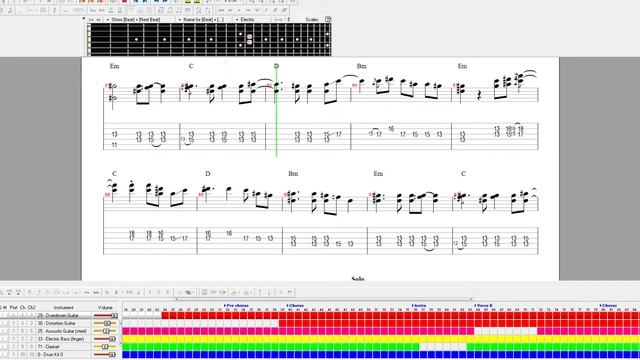Jump to the Pre chorus section marker
Image resolution: width=640 pixels, height=360 pixels.
coord(236,305)
